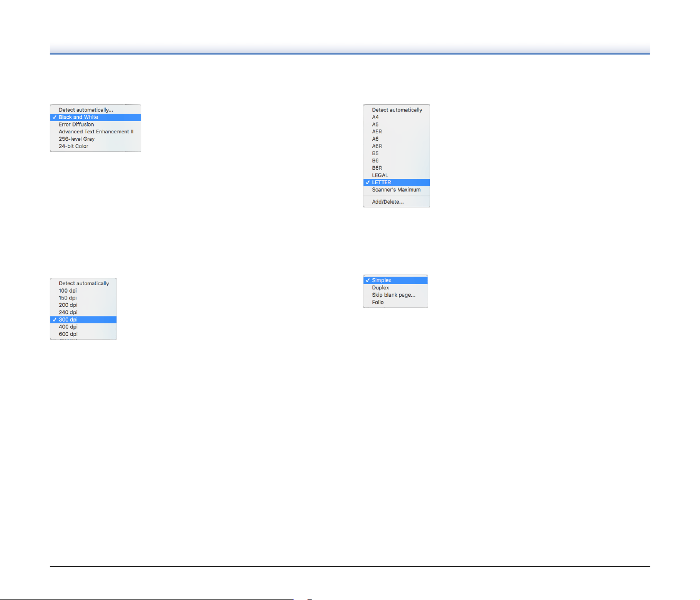Select A6R page size

tap(396, 147)
